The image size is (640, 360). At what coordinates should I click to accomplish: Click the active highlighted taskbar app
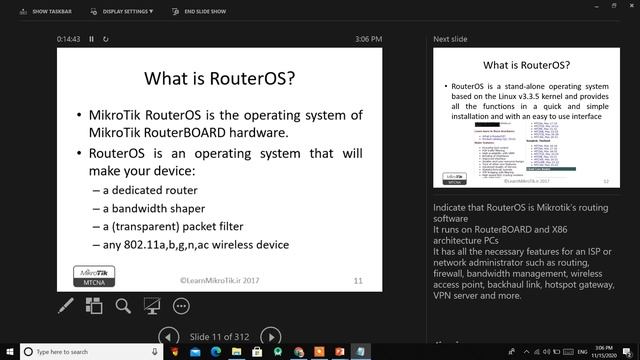point(360,351)
